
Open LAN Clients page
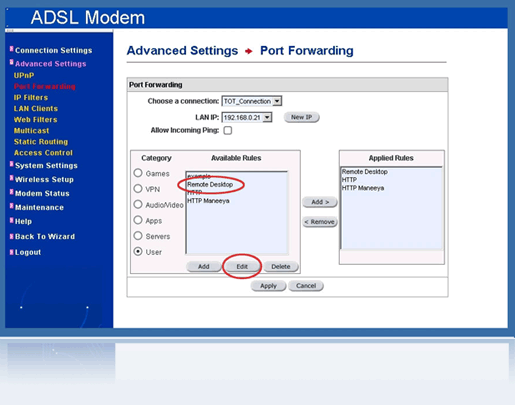(x=36, y=108)
